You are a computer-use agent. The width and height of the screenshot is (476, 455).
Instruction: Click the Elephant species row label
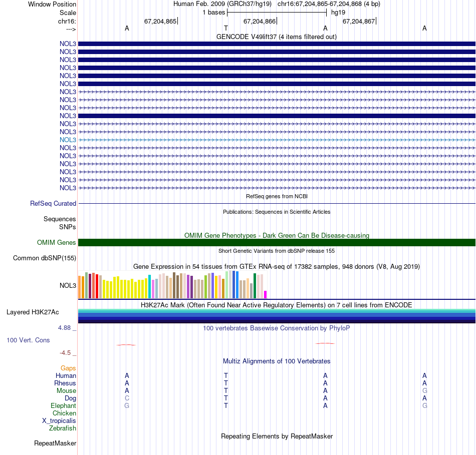[x=64, y=406]
